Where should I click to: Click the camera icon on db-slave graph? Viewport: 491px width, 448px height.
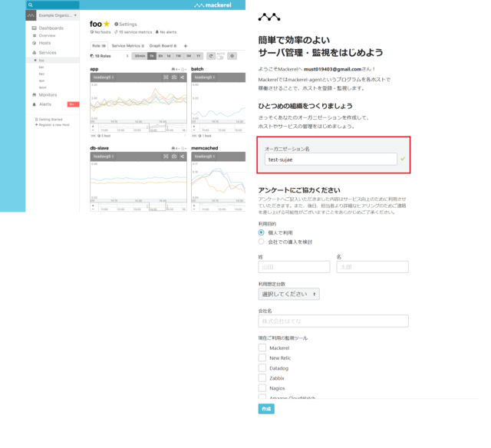click(174, 156)
